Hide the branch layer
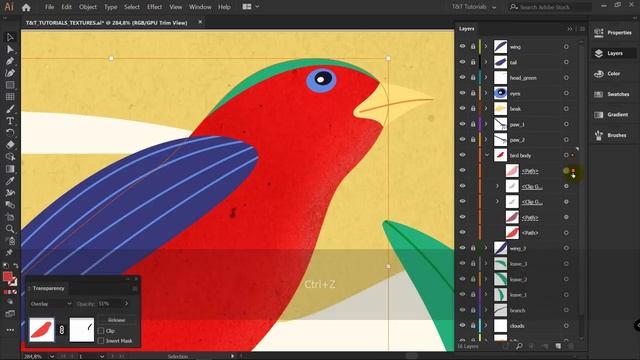This screenshot has width=640, height=360. click(462, 310)
